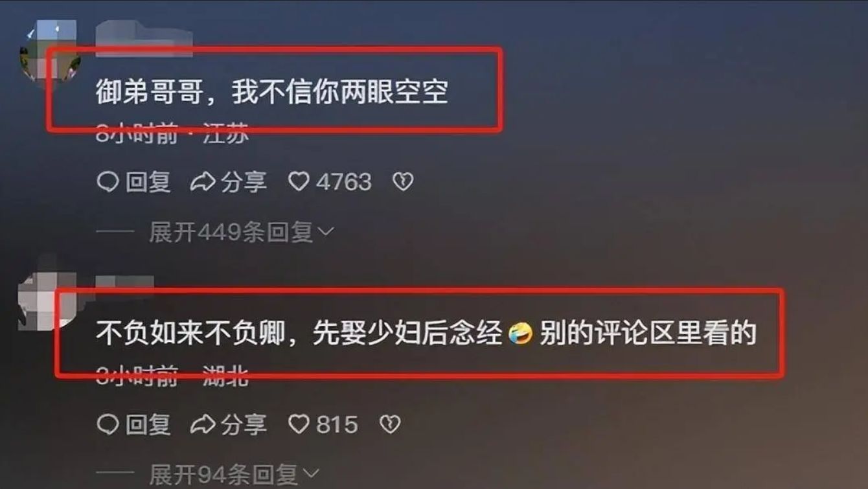Tap the share arrow icon on second comment
The image size is (868, 489).
(202, 425)
